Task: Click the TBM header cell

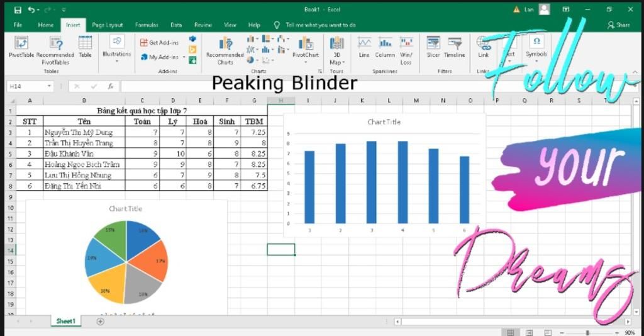Action: point(254,121)
